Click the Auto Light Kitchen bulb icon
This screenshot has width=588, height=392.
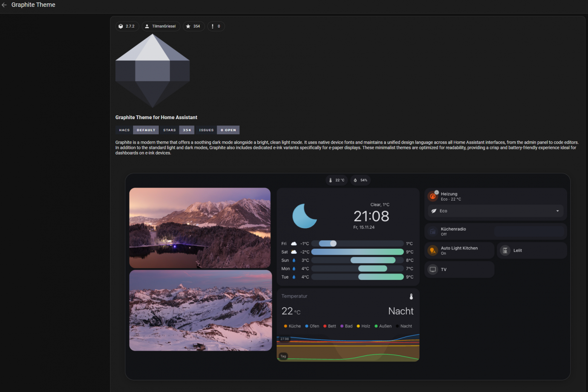point(433,251)
